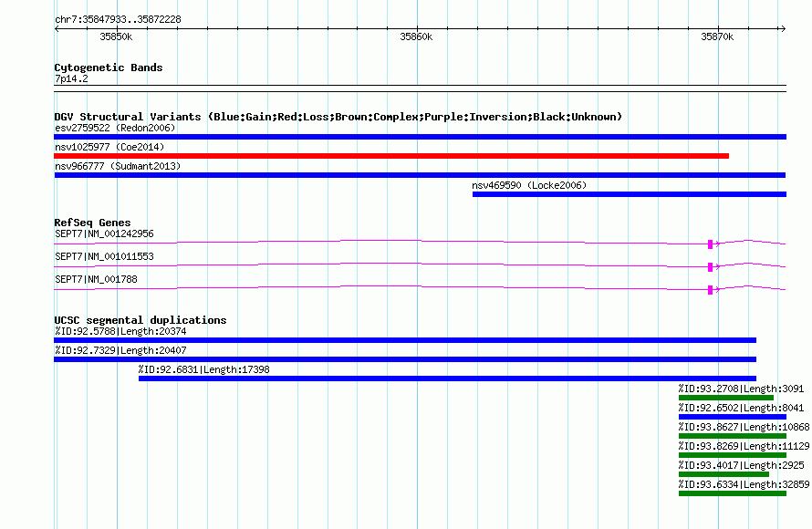Click the green bar under %ID:93.8269
This screenshot has width=812, height=529.
tap(733, 455)
